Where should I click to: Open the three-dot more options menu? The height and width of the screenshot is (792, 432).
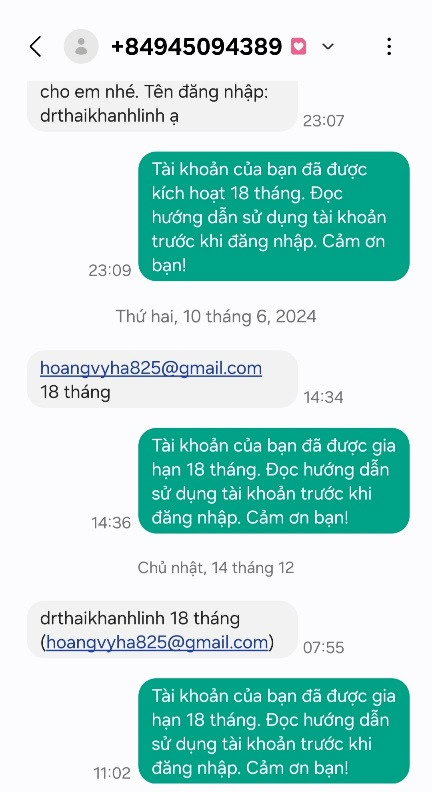(x=389, y=46)
